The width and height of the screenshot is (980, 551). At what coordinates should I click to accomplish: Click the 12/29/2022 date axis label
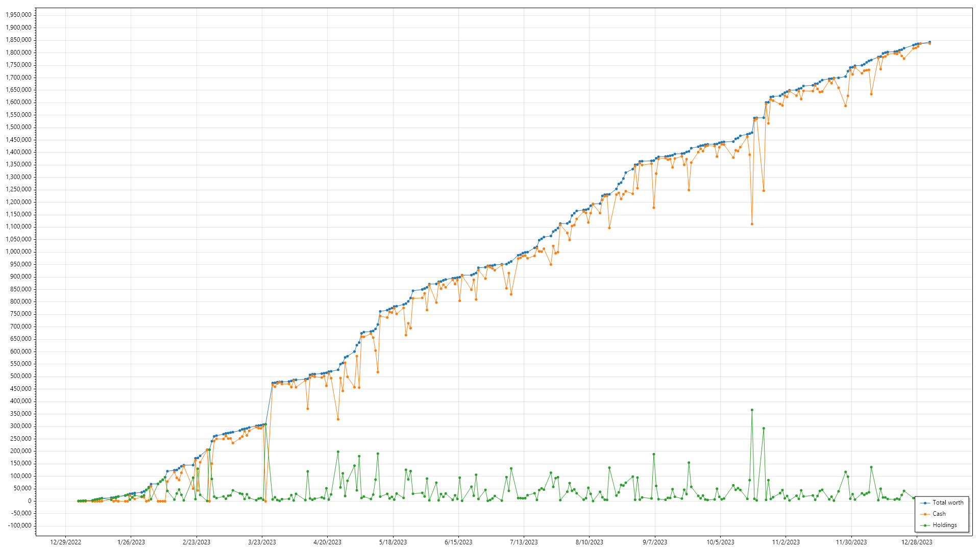pyautogui.click(x=65, y=542)
